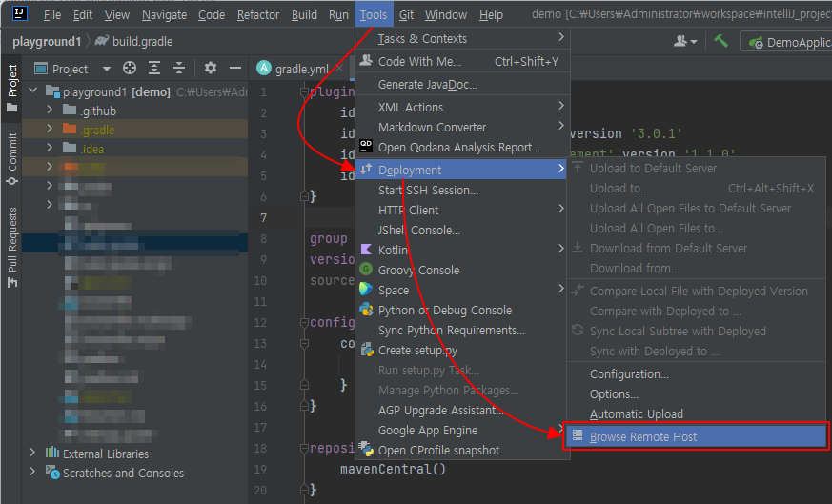Open the Build menu

tap(304, 15)
